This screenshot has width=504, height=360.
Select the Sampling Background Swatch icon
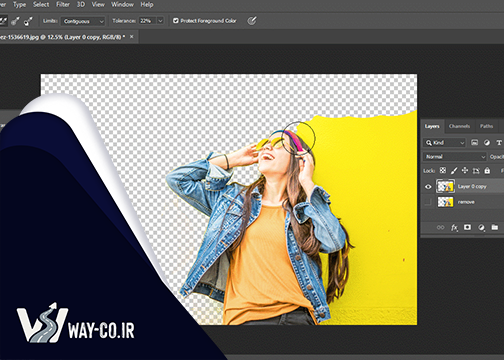click(28, 21)
